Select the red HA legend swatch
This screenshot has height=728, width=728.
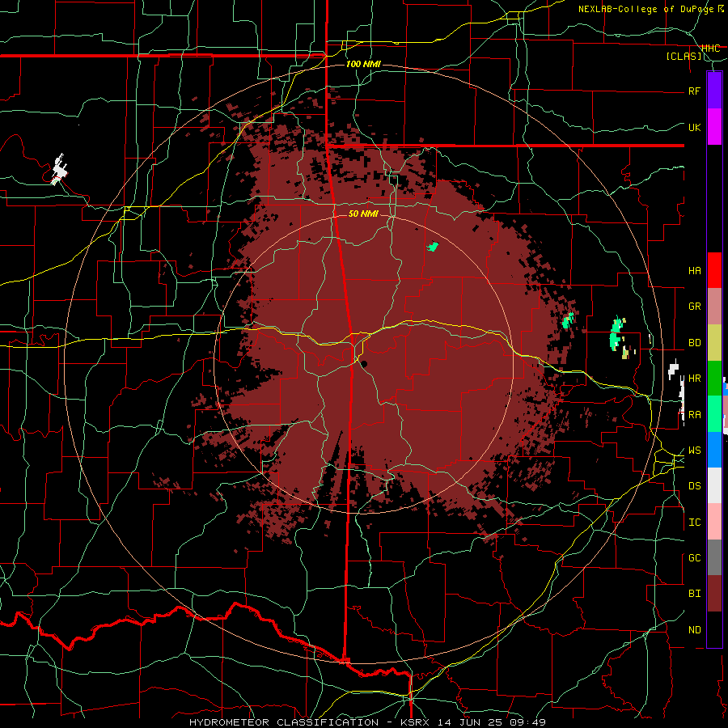(x=714, y=270)
